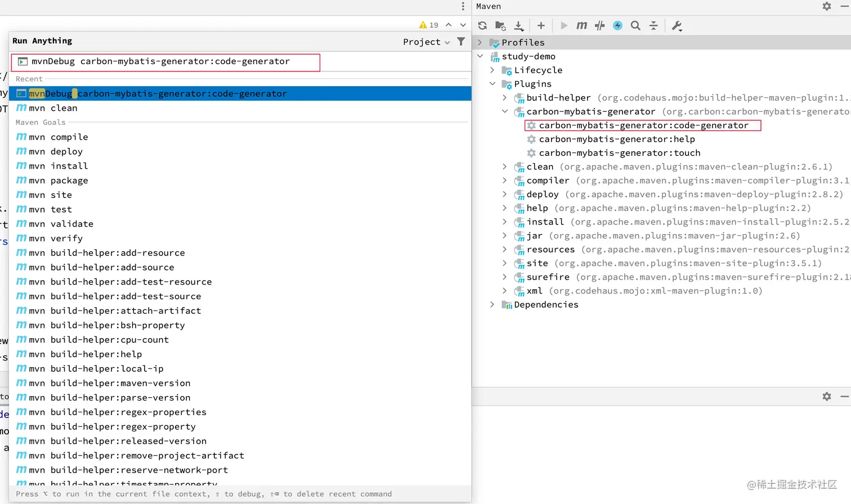Select mvn build-helper:add-source
The width and height of the screenshot is (851, 504).
(240, 267)
